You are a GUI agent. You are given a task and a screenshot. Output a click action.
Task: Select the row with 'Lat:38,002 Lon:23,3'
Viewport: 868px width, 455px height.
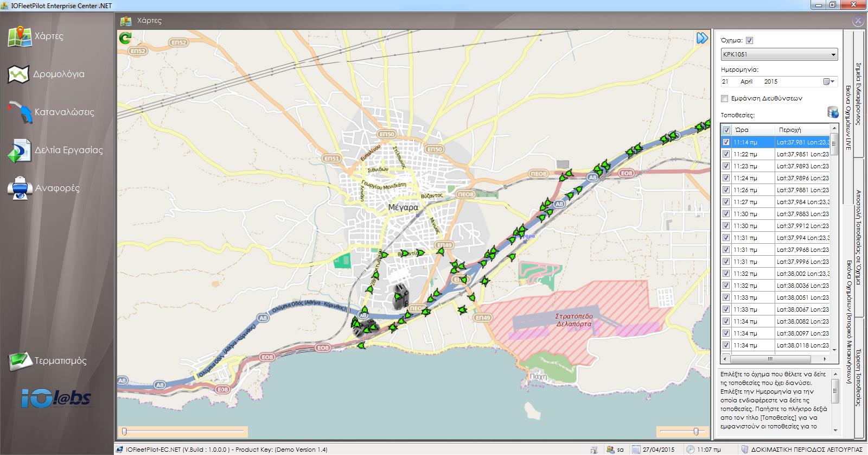click(x=775, y=274)
